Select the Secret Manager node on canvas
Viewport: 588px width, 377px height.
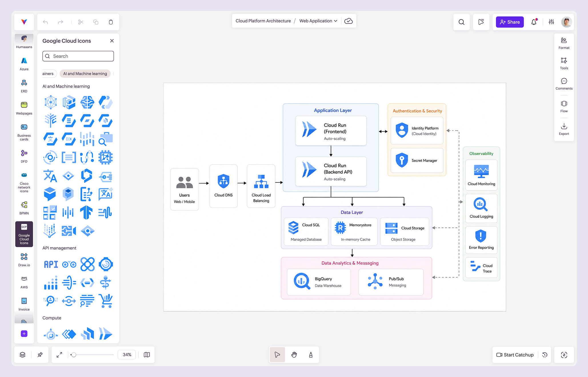(x=417, y=160)
